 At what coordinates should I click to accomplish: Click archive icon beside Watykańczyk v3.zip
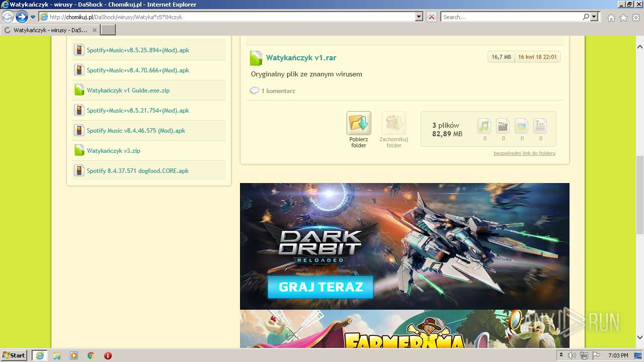coord(79,150)
